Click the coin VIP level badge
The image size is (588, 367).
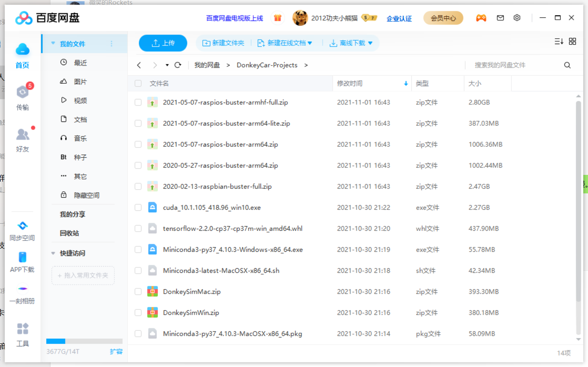pyautogui.click(x=369, y=18)
